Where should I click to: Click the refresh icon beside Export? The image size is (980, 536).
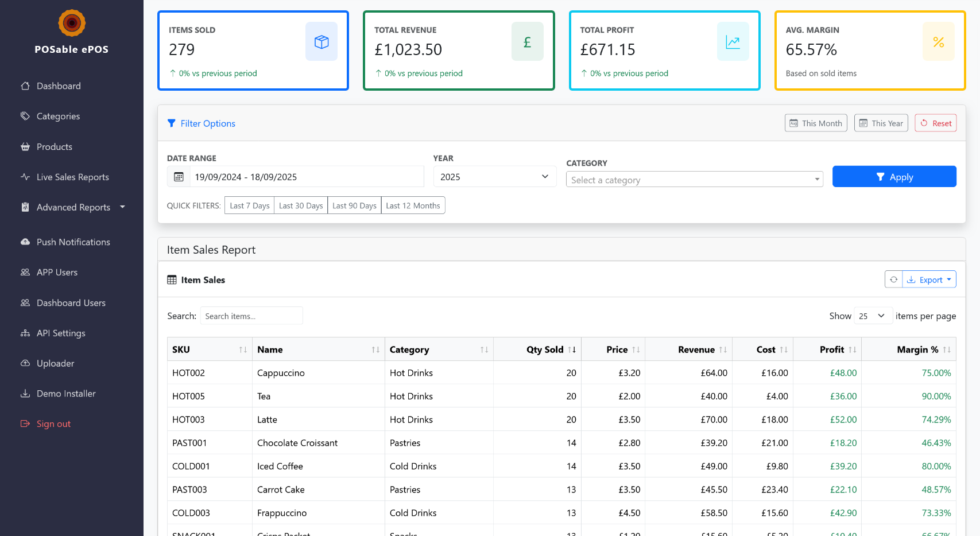pyautogui.click(x=893, y=279)
